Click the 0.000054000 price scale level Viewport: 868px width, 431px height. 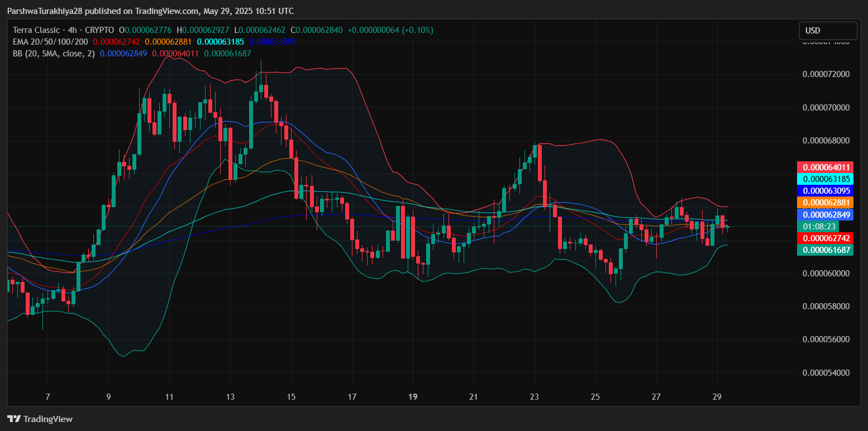pyautogui.click(x=826, y=372)
